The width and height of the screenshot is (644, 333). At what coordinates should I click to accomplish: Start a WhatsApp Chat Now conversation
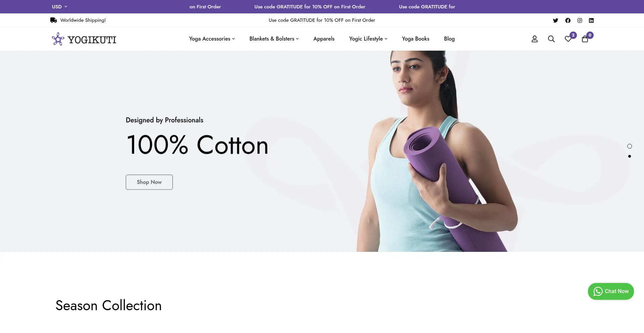pos(611,291)
